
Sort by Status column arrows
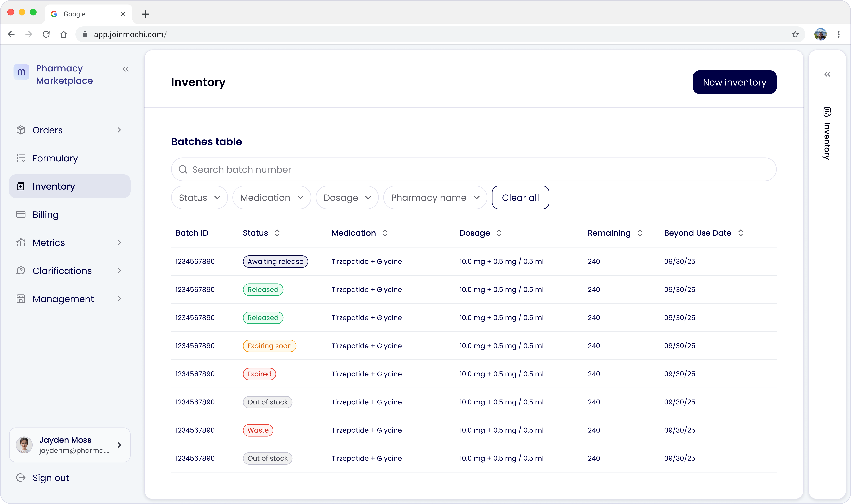pyautogui.click(x=277, y=233)
